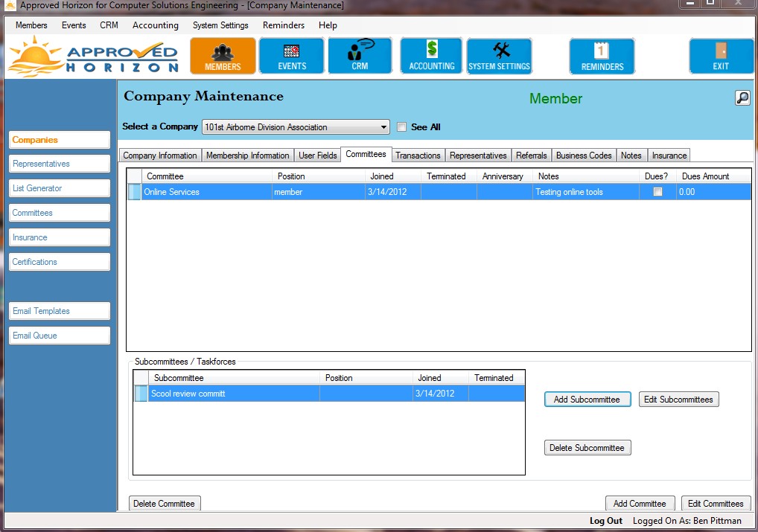Sort by the Anniversary column header
This screenshot has width=758, height=532.
(x=504, y=176)
